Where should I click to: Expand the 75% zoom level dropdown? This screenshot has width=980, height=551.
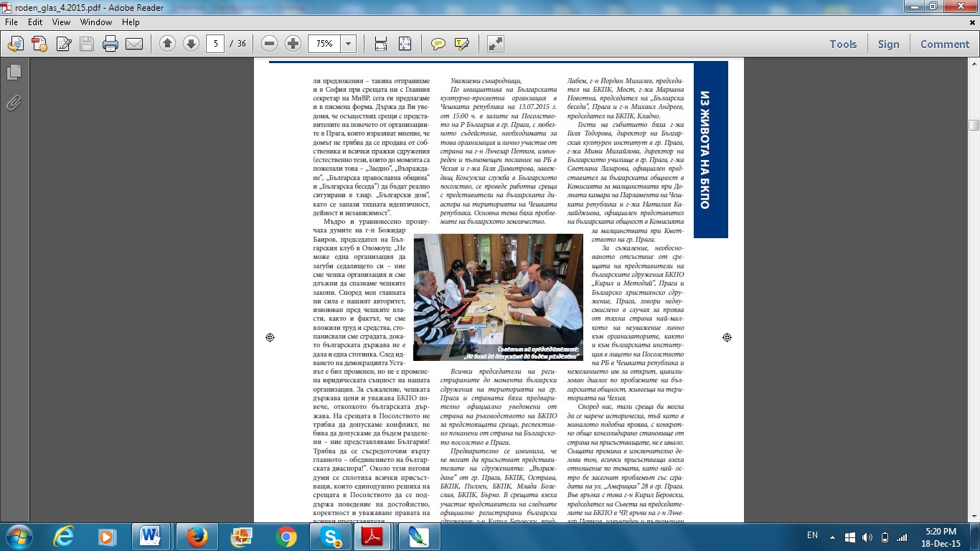tap(349, 44)
